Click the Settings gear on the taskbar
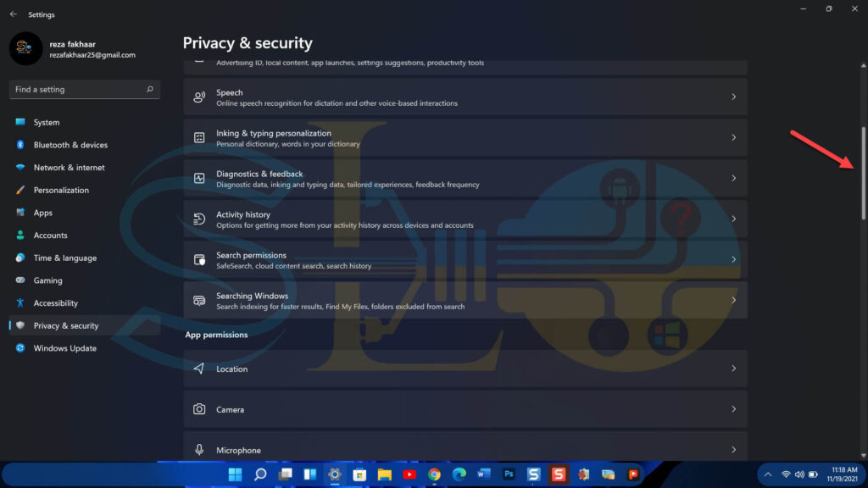 tap(335, 474)
